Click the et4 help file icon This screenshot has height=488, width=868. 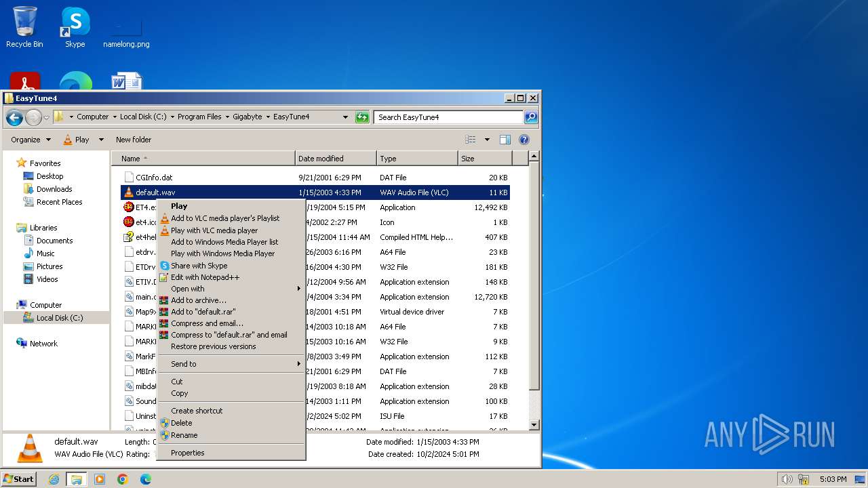[x=129, y=237]
